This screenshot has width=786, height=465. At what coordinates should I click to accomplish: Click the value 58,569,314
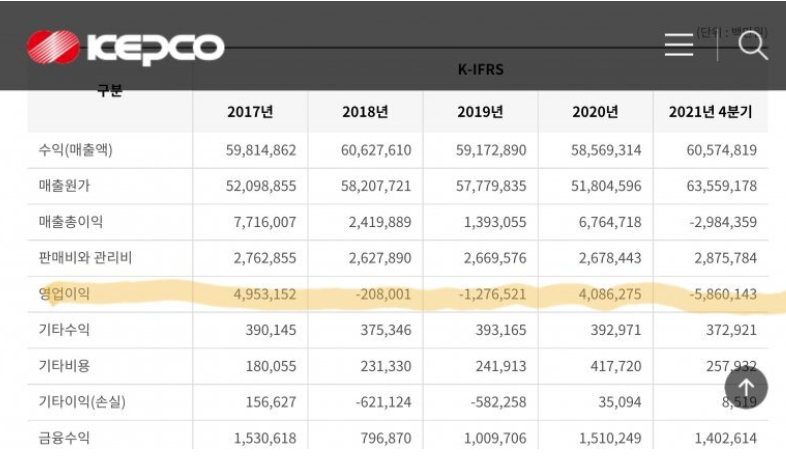pos(606,150)
